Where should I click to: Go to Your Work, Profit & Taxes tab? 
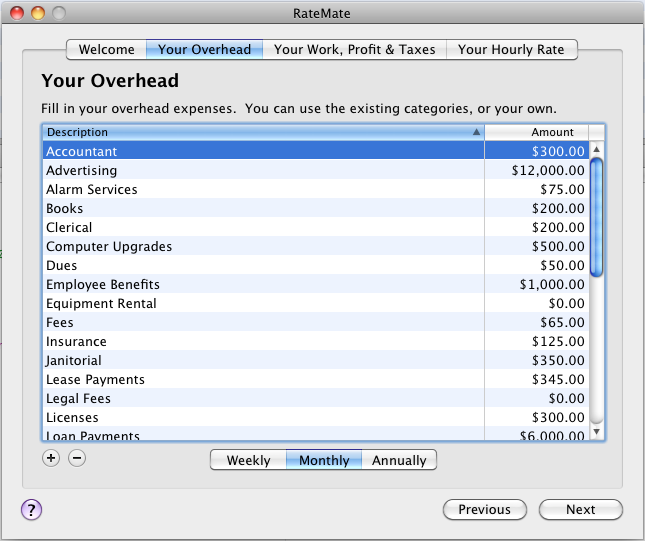pyautogui.click(x=354, y=49)
